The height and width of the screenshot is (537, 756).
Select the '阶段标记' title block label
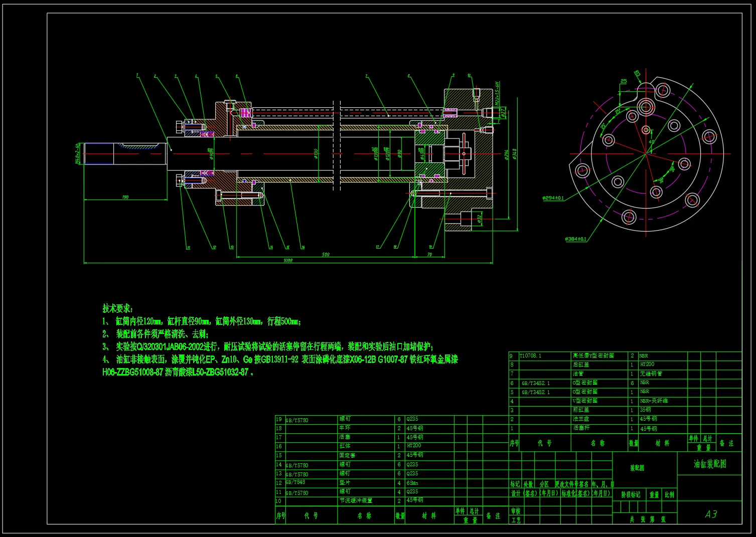631,495
